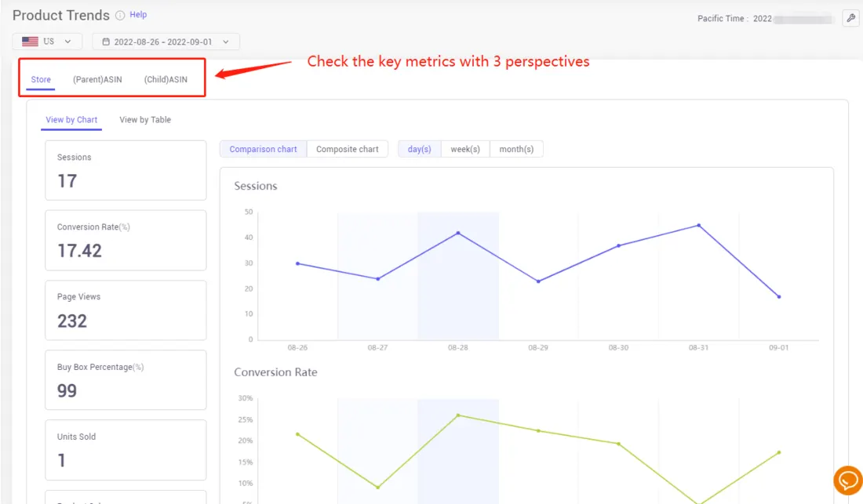Image resolution: width=863 pixels, height=504 pixels.
Task: Expand the US marketplace dropdown
Action: click(47, 42)
